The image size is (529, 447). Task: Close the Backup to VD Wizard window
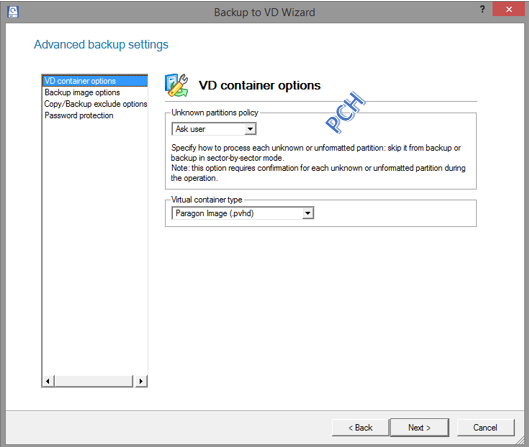tap(509, 9)
